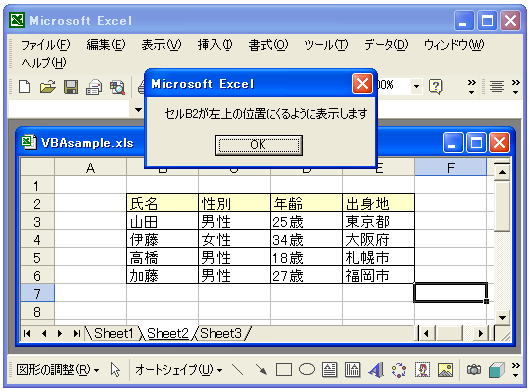
Task: Click horizontal scrollbar left arrow
Action: click(426, 333)
